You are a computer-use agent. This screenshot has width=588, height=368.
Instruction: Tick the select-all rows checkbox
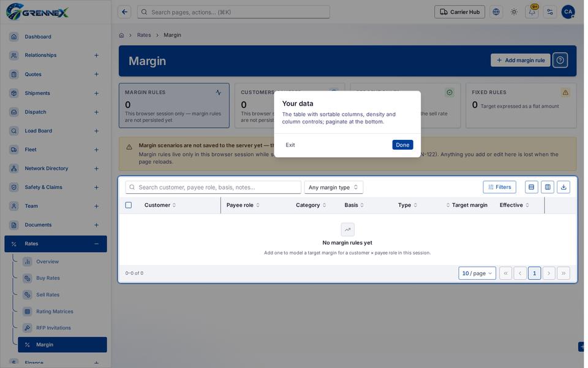[129, 205]
